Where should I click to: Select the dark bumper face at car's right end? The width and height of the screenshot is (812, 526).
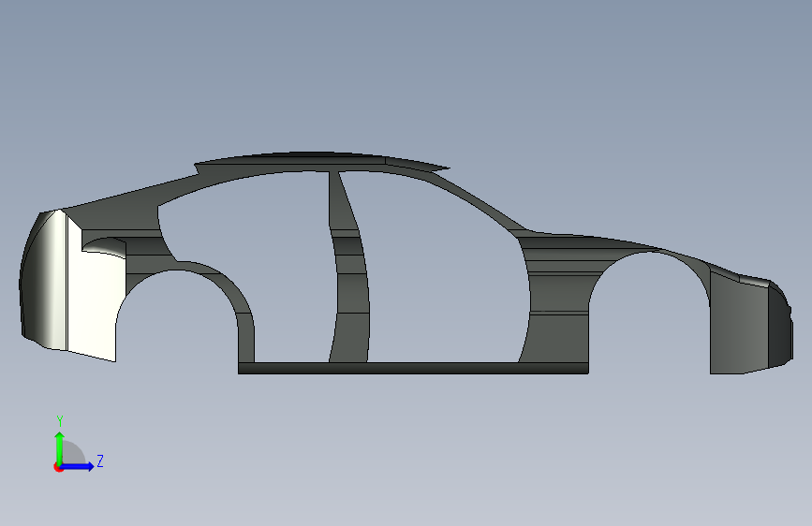click(780, 324)
